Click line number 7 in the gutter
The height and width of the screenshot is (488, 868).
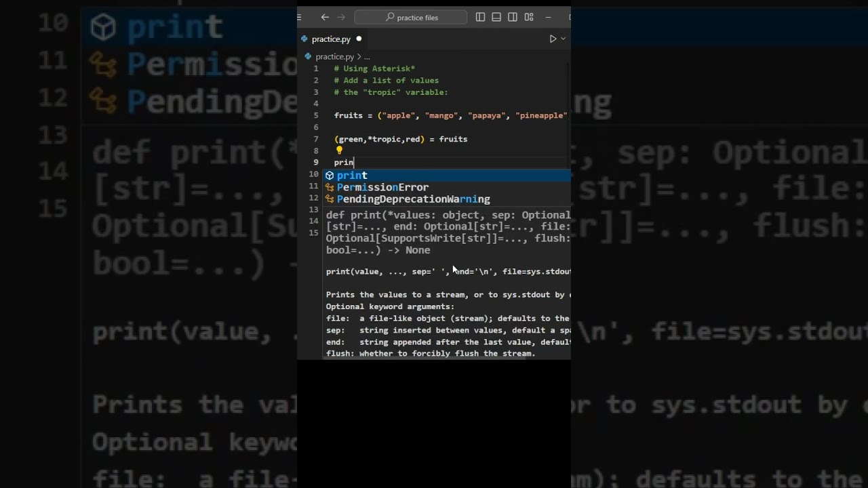tap(315, 139)
